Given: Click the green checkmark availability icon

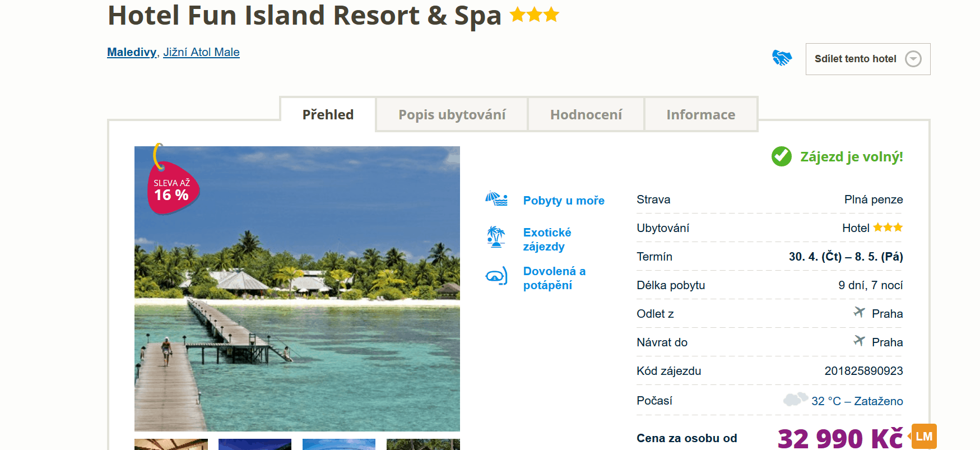Looking at the screenshot, I should pos(781,156).
